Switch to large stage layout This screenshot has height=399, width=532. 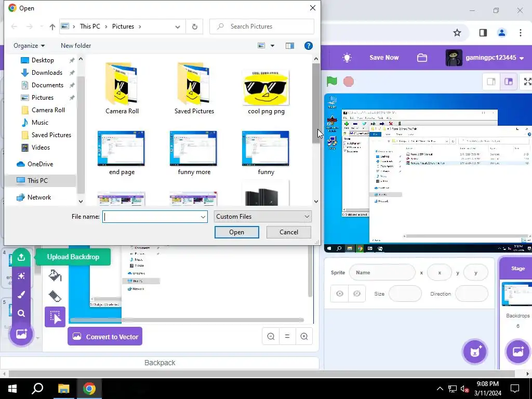pos(508,82)
